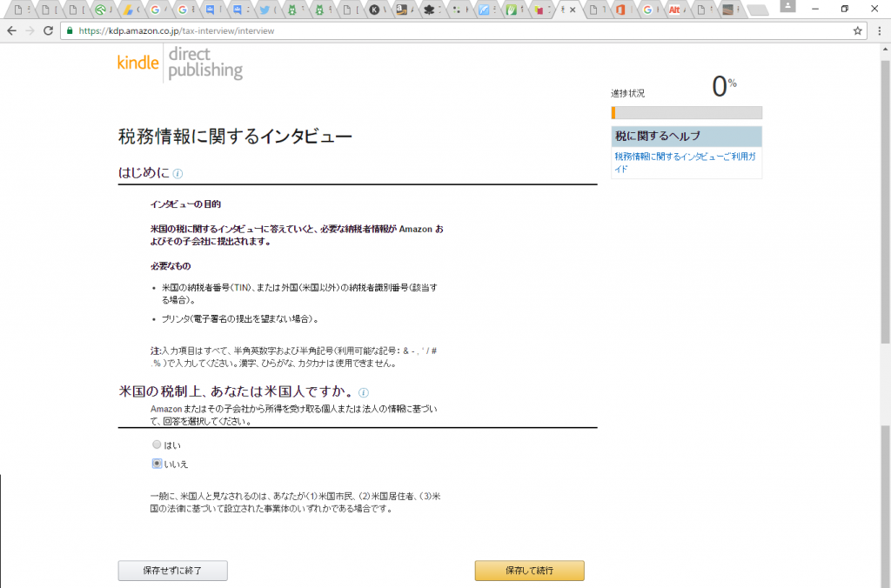Go back to the previous page

click(x=12, y=30)
